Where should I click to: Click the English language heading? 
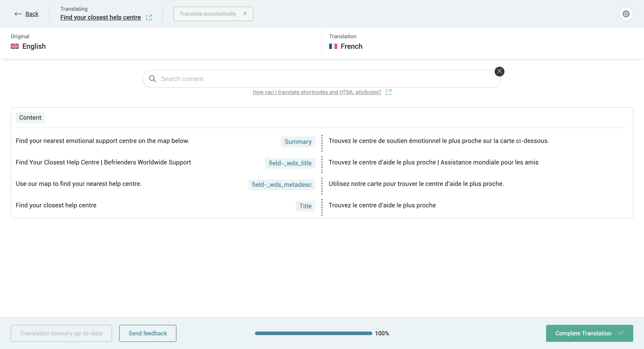click(x=34, y=46)
